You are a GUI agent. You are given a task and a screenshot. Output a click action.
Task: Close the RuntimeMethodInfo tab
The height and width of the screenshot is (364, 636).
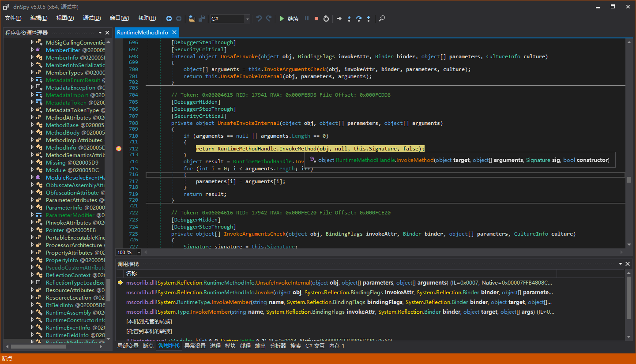(x=174, y=33)
